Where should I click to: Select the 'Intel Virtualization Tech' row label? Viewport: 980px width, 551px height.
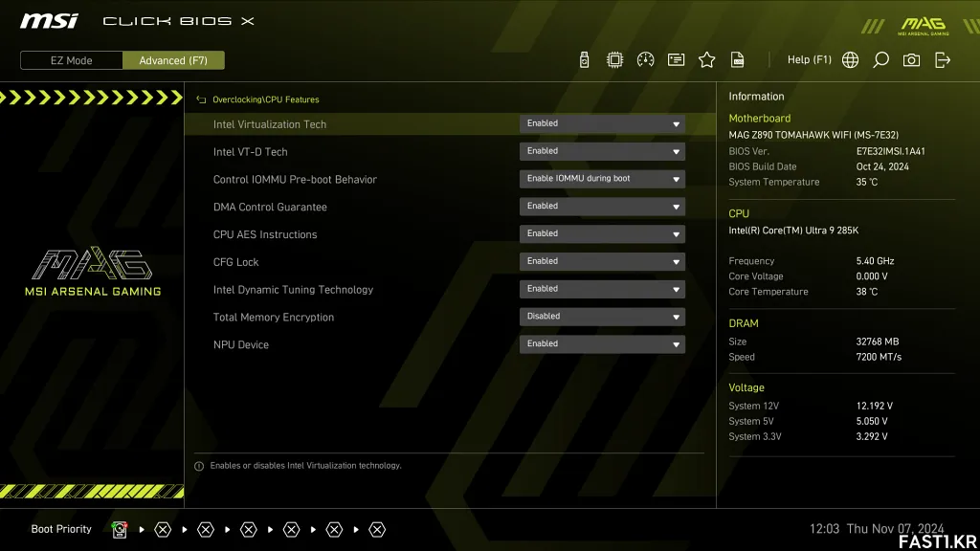pos(269,124)
